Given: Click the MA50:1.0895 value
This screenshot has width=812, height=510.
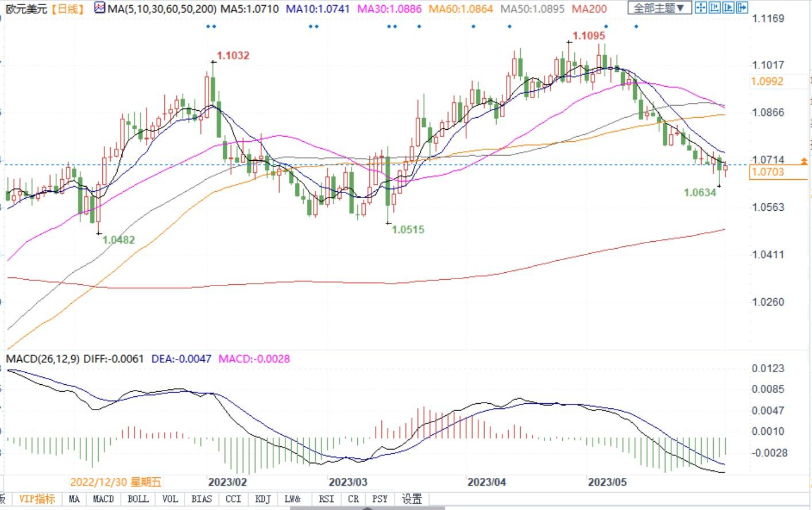Looking at the screenshot, I should pyautogui.click(x=532, y=9).
